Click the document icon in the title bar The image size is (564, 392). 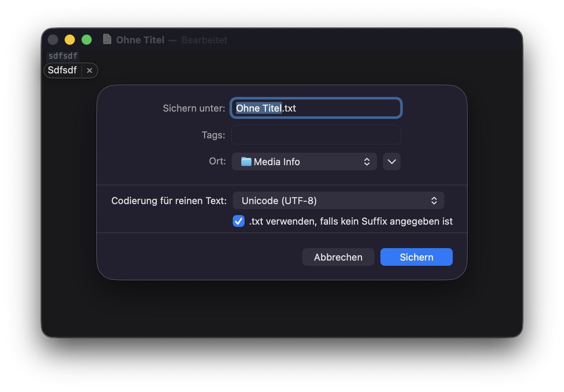[107, 39]
